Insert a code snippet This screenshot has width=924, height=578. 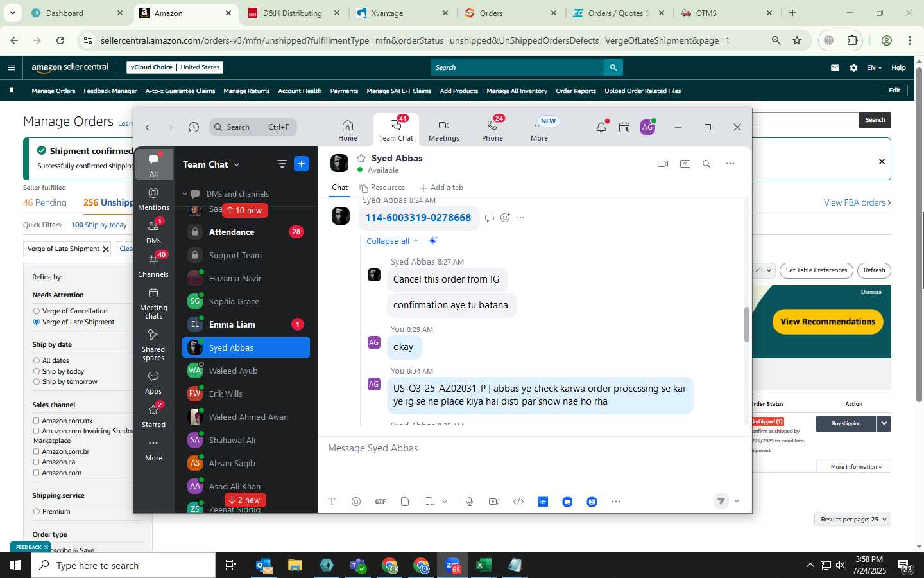[x=518, y=502]
